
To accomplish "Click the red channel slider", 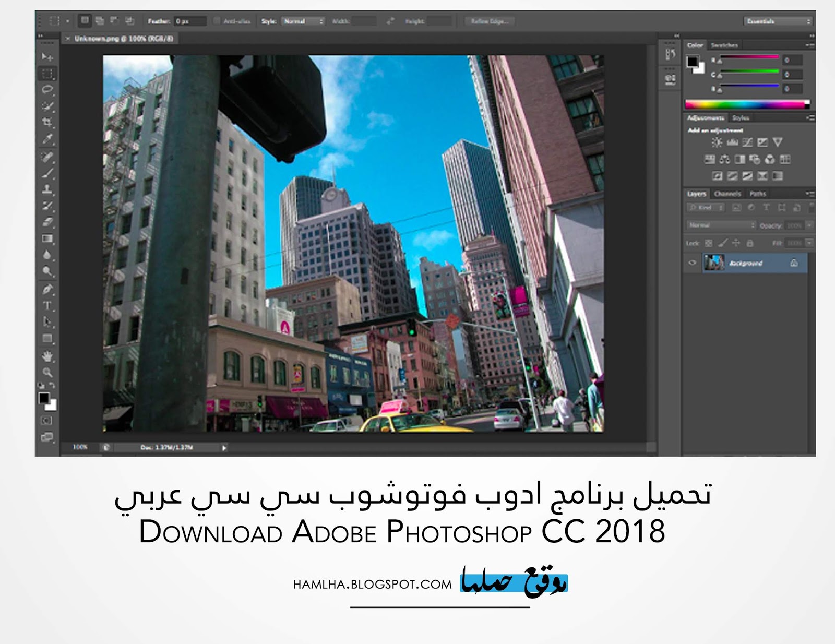I will (x=749, y=56).
